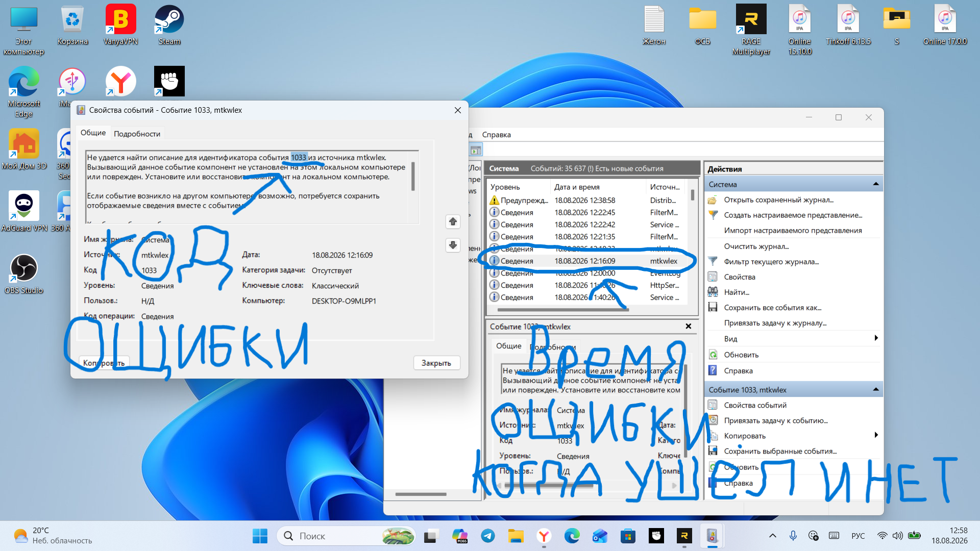Launch the VanyaVPN desktop shortcut
The height and width of the screenshot is (551, 980).
(x=120, y=25)
